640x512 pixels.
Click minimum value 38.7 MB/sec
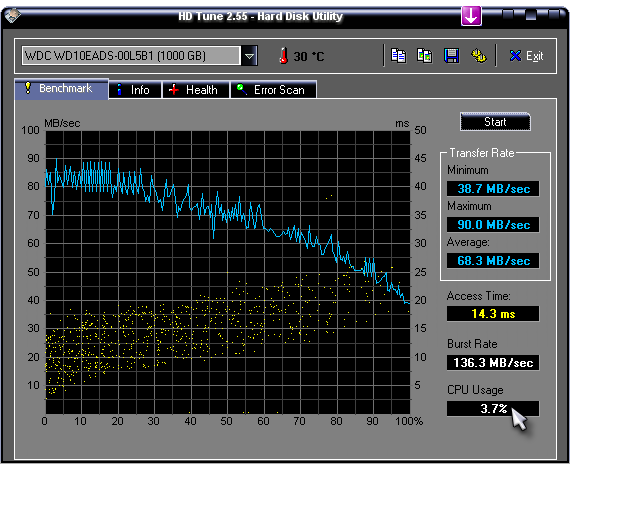(493, 189)
